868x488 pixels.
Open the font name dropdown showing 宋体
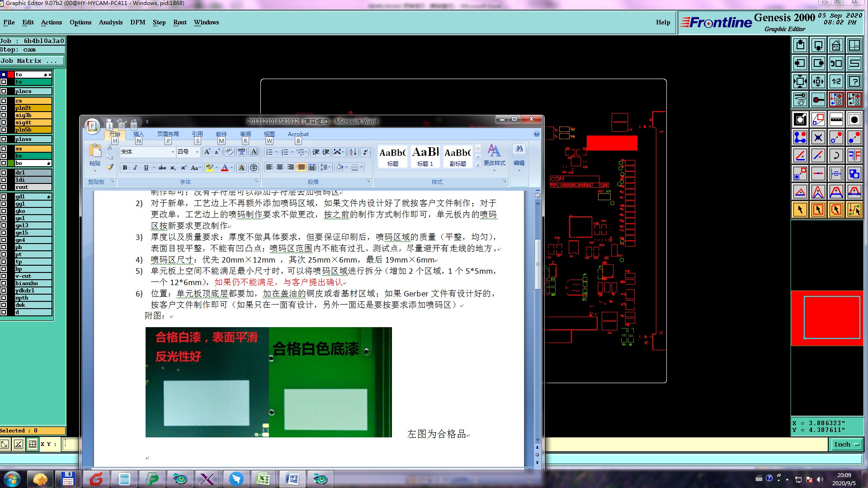pyautogui.click(x=172, y=152)
